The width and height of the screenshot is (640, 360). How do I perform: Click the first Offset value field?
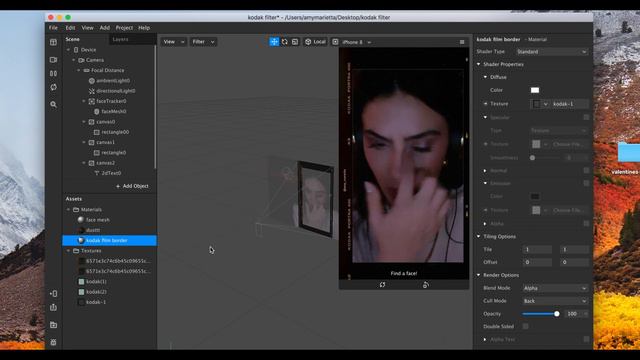[537, 262]
